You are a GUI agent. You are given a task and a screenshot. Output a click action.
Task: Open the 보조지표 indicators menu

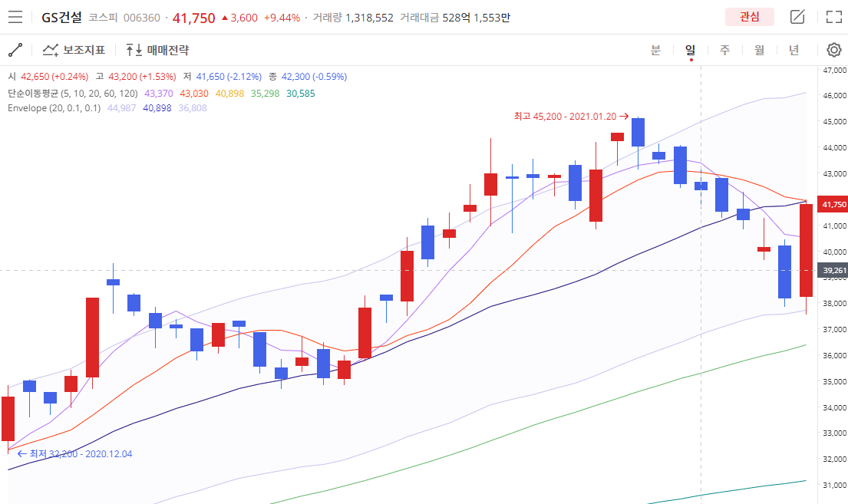pyautogui.click(x=74, y=51)
